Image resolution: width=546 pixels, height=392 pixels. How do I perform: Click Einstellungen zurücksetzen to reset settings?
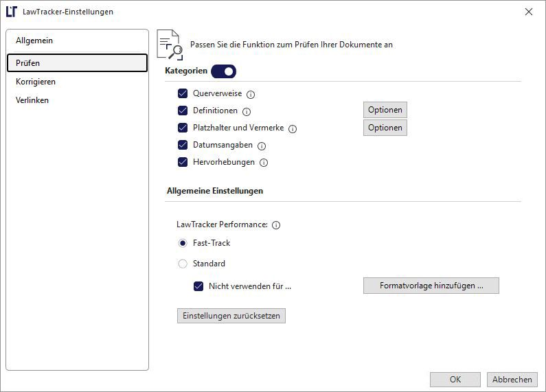[231, 316]
